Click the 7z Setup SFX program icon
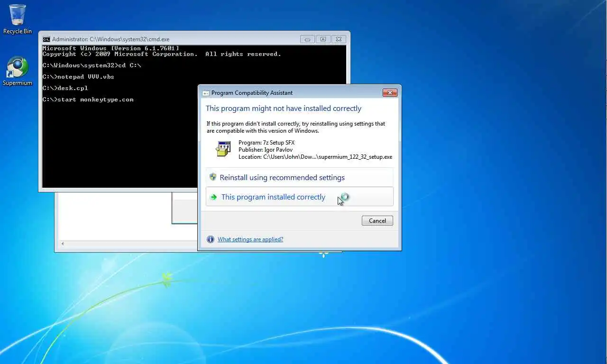Viewport: 607px width, 364px height. point(223,149)
